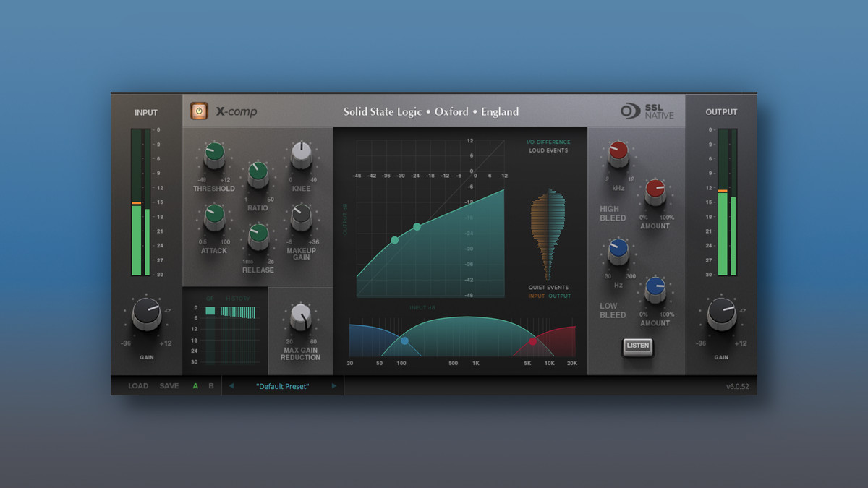Click LOAD to load a preset
This screenshot has height=488, width=868.
pos(138,386)
